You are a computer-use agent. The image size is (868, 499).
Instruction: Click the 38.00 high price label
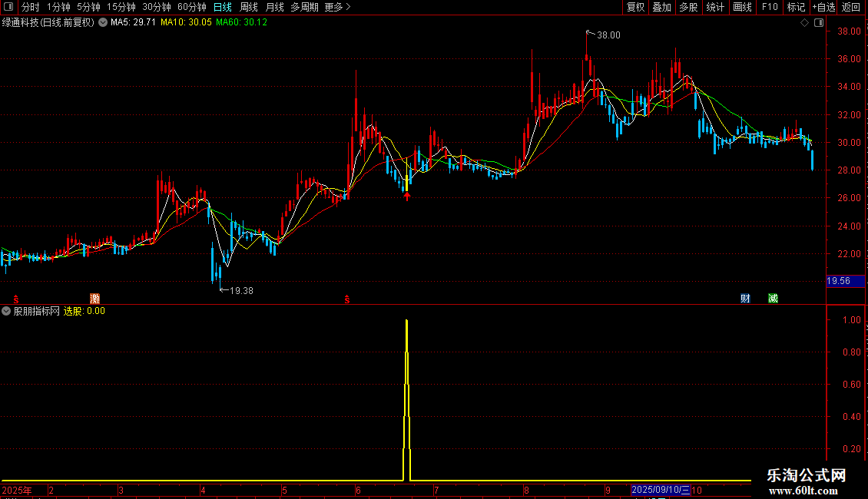point(608,35)
